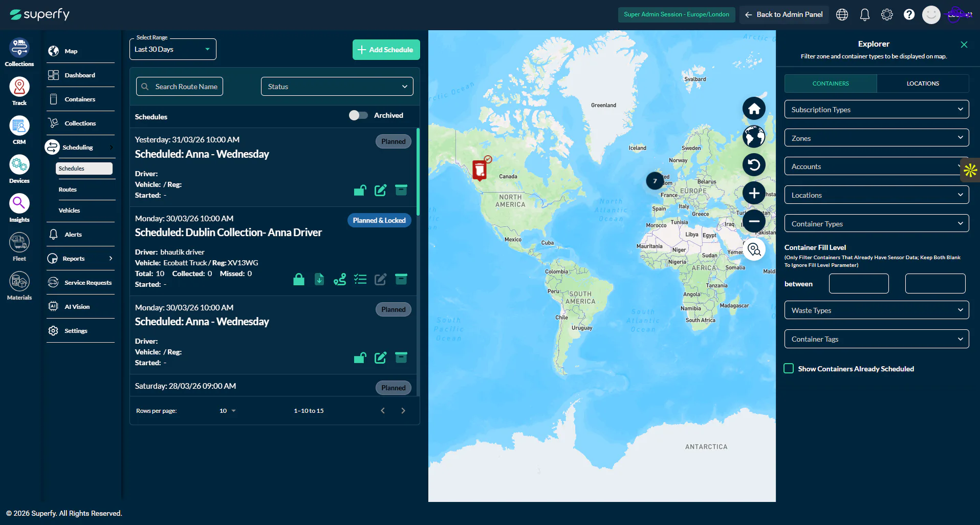Open the Insights module icon
Screen dimensions: 980x525
pos(19,203)
